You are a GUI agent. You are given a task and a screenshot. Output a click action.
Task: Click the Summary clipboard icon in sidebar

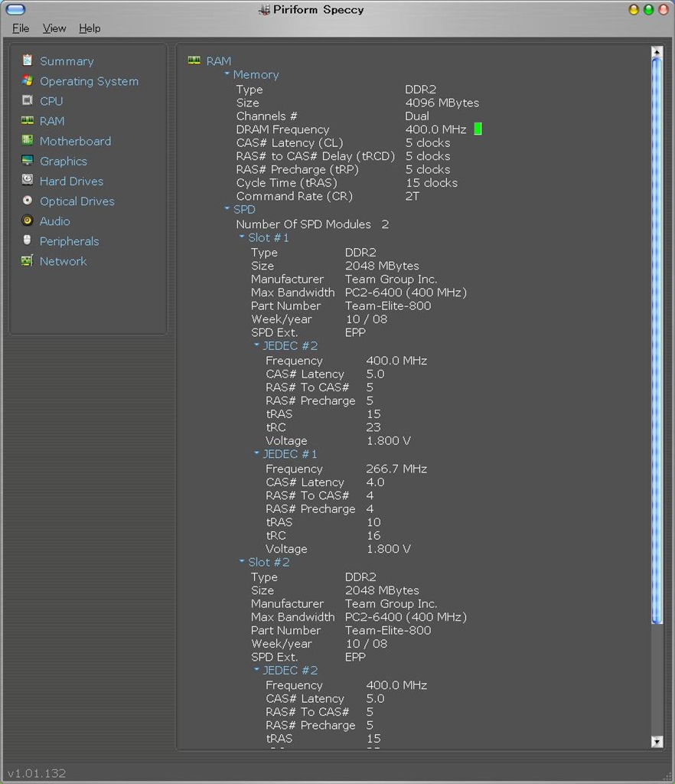point(28,60)
